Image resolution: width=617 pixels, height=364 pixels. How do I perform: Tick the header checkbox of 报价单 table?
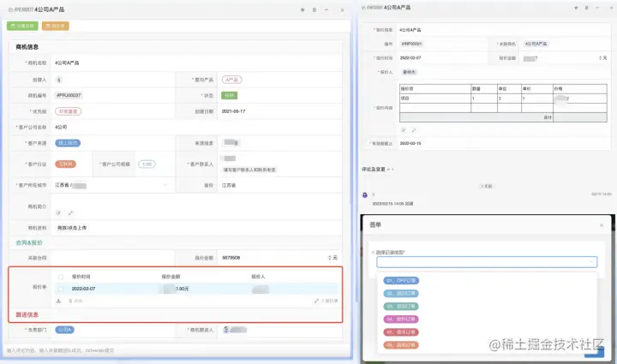click(x=61, y=277)
